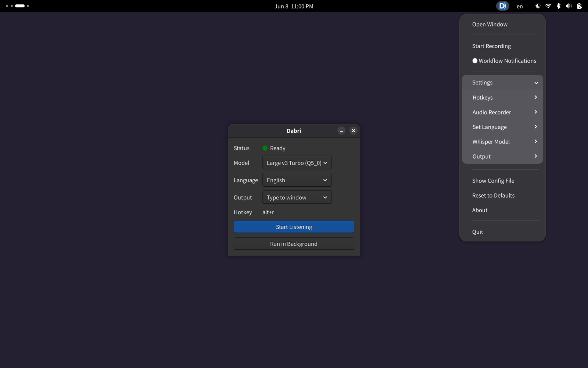Open the About menu entry
The height and width of the screenshot is (368, 588).
pyautogui.click(x=502, y=210)
